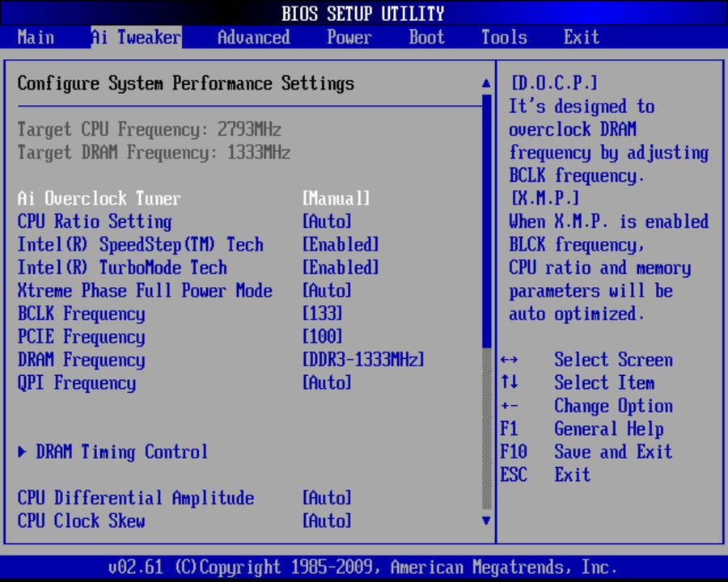728x582 pixels.
Task: Select the DRAM Frequency label
Action: coord(81,360)
